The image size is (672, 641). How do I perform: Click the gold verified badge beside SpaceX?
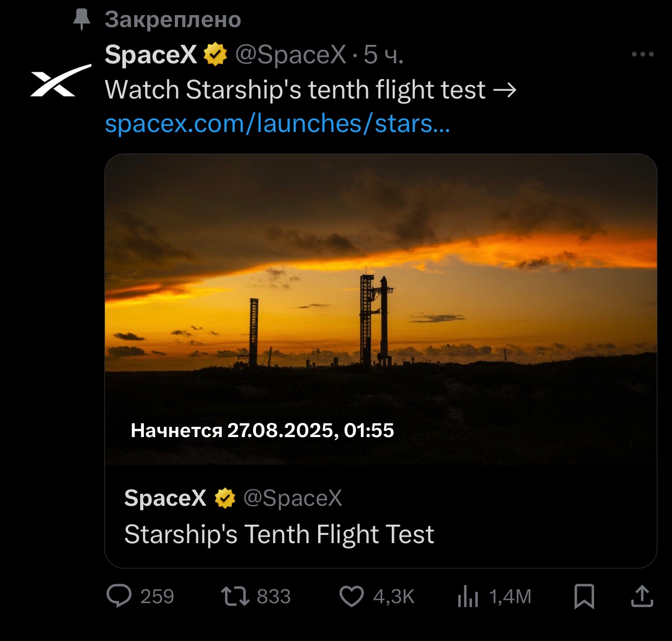[x=215, y=55]
